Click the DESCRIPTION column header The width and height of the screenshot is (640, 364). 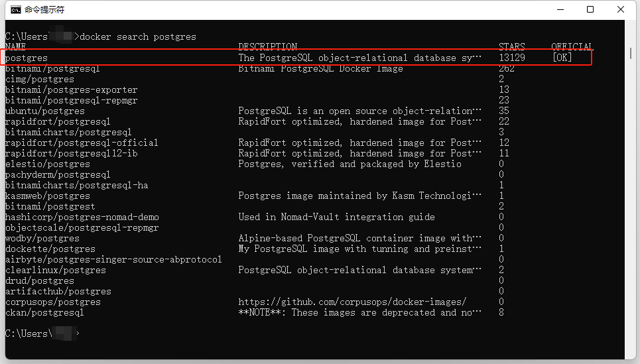pos(268,46)
